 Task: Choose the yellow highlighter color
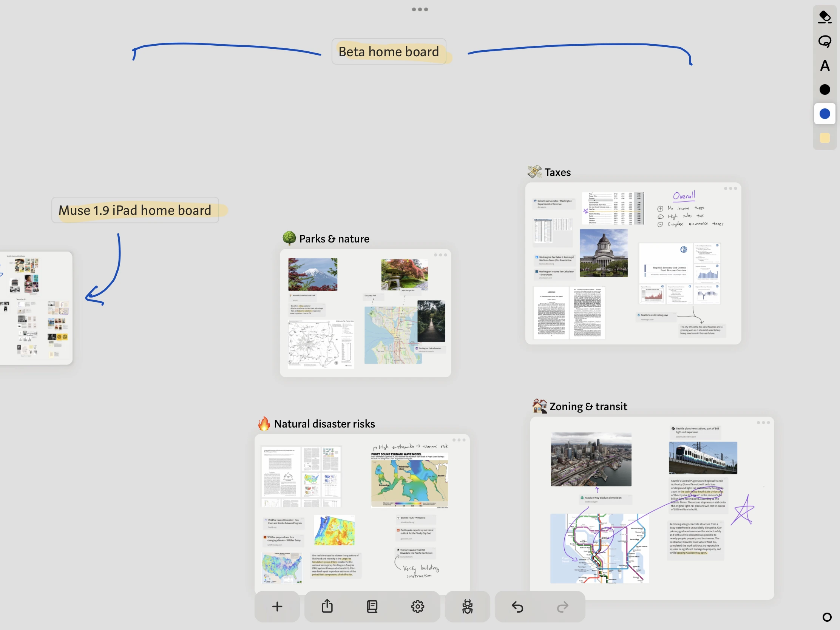825,138
